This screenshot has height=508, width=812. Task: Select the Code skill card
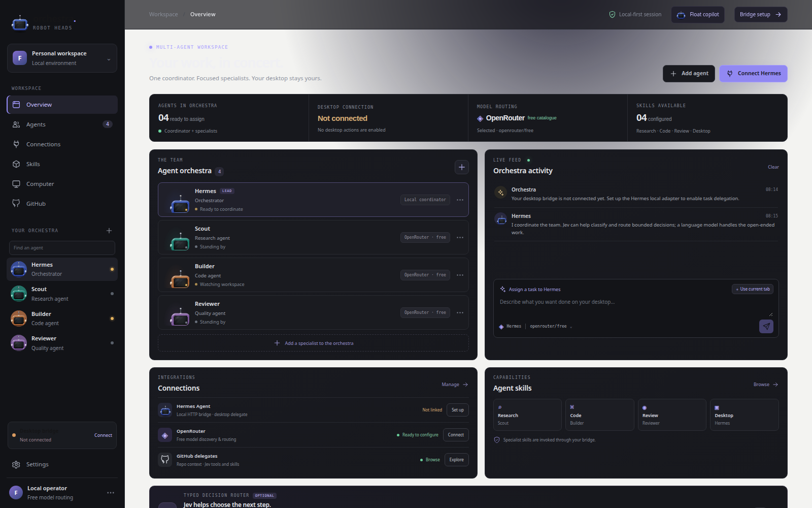599,415
